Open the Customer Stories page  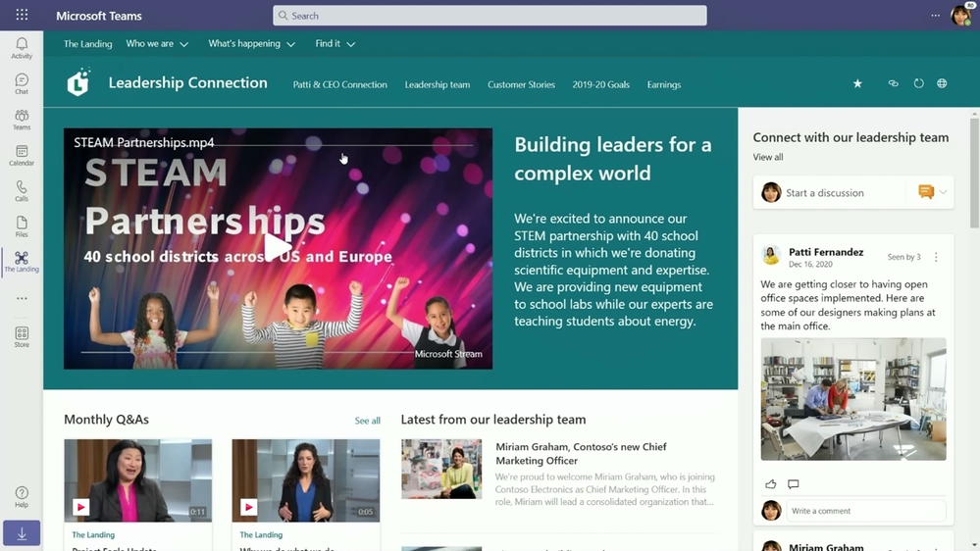(x=521, y=84)
